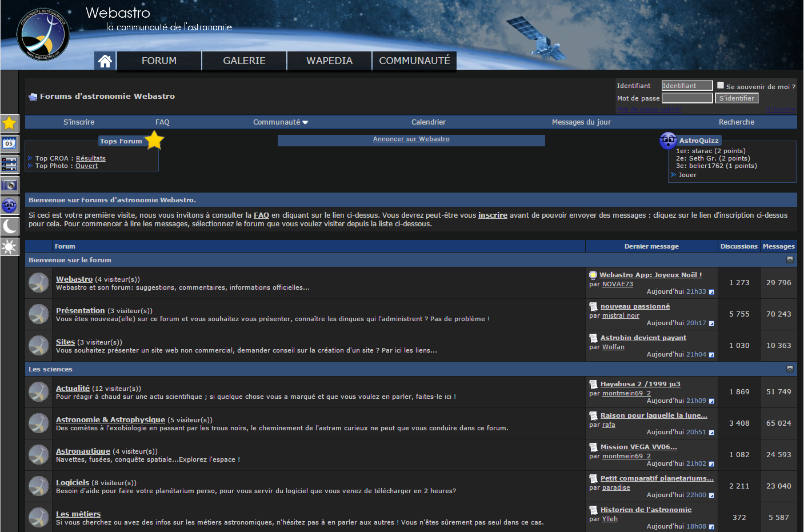Focus the Identifiant username field
804x532 pixels.
click(687, 86)
